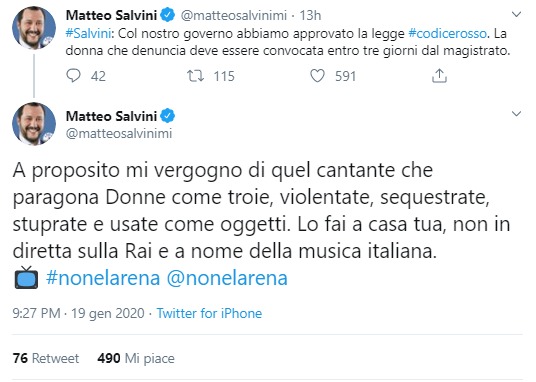This screenshot has height=382, width=536.
Task: Click the Twitter for iPhone link
Action: tap(209, 313)
